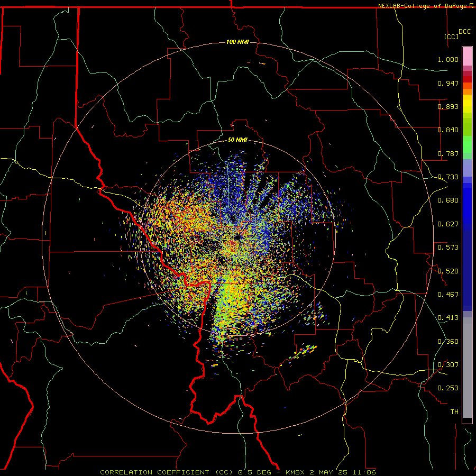476x476 pixels.
Task: Click the 0.307 legend value
Action: point(448,365)
